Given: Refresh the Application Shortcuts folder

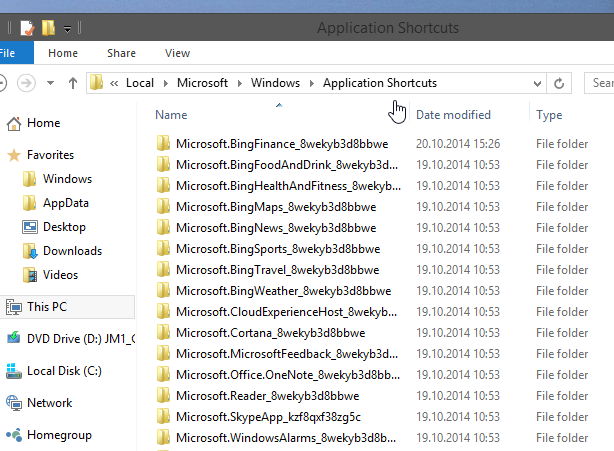Looking at the screenshot, I should (559, 83).
